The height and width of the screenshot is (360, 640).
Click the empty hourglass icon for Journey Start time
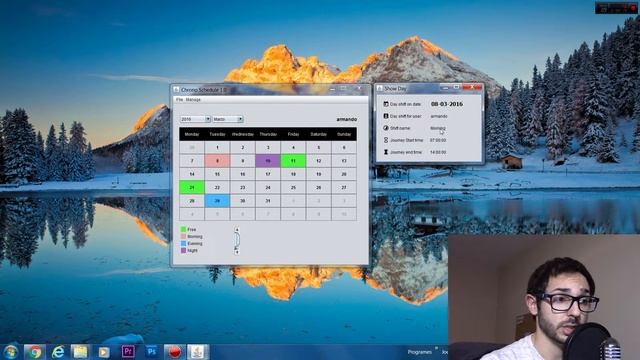pos(386,140)
